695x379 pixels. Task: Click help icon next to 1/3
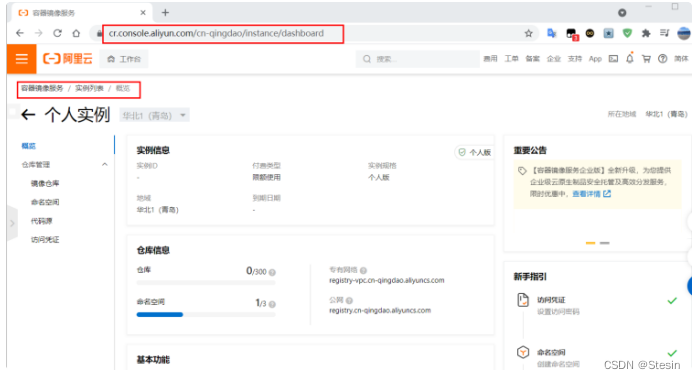pyautogui.click(x=272, y=304)
